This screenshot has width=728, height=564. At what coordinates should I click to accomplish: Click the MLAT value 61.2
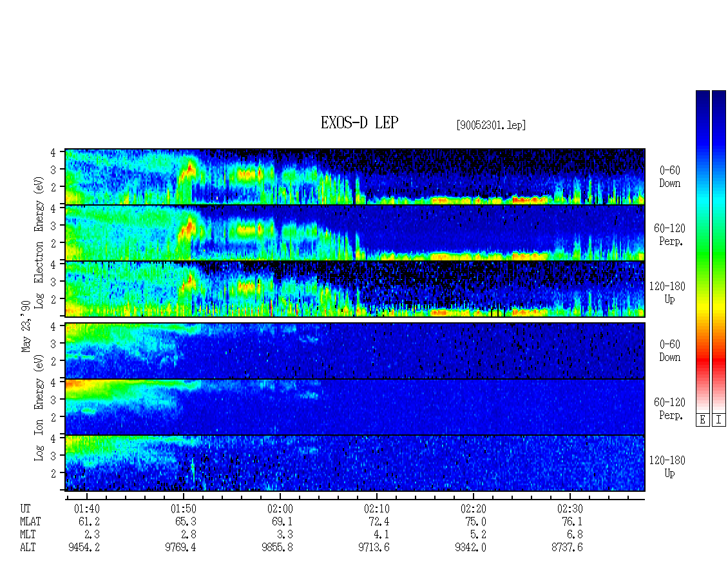tap(89, 521)
